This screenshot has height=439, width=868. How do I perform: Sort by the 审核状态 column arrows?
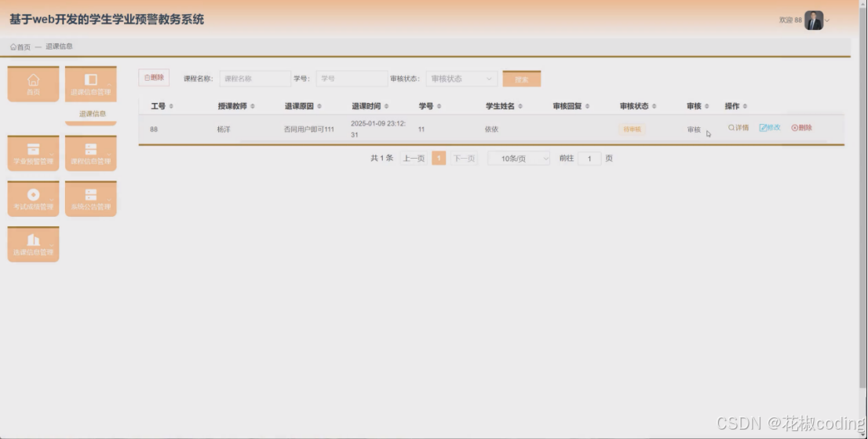(x=655, y=106)
